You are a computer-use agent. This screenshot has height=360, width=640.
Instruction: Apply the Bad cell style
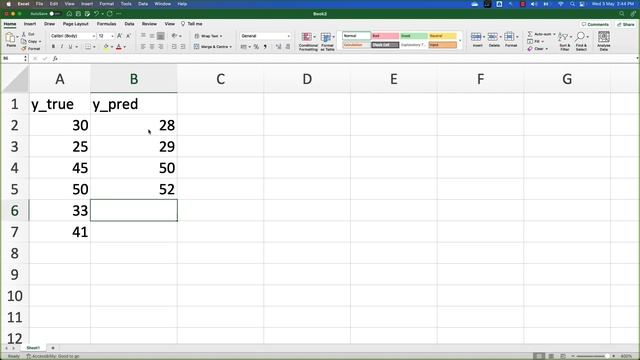click(x=385, y=36)
